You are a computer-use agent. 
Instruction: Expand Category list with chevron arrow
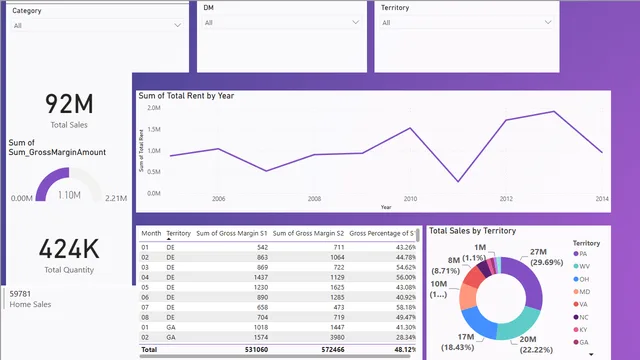(x=178, y=25)
